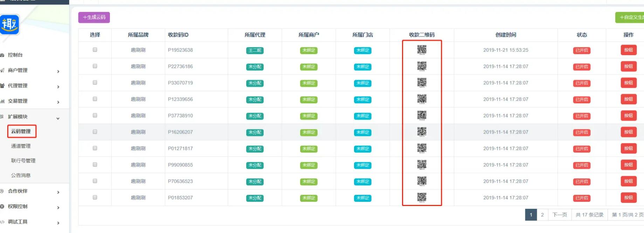This screenshot has height=233, width=644.
Task: Click the 控制台 dashboard icon in sidebar
Action: [2, 55]
